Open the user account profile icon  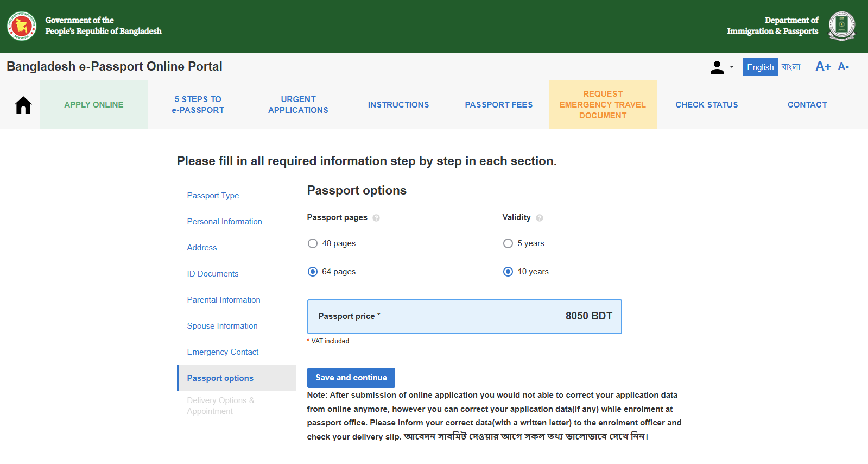point(717,67)
